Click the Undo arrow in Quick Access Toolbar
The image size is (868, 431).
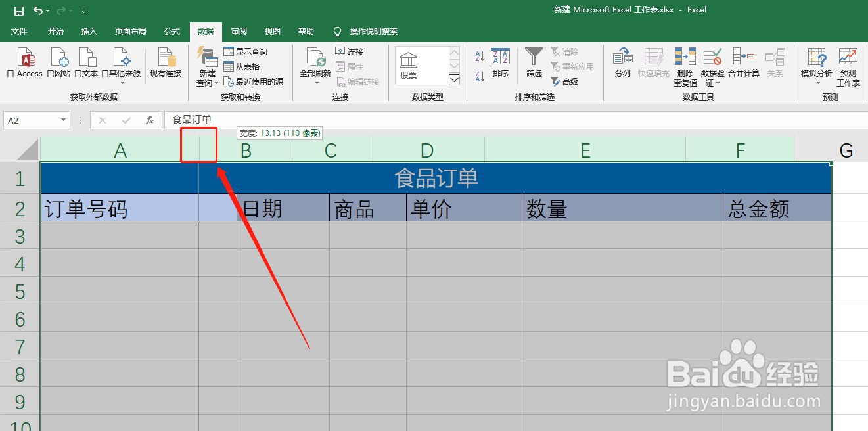(39, 10)
